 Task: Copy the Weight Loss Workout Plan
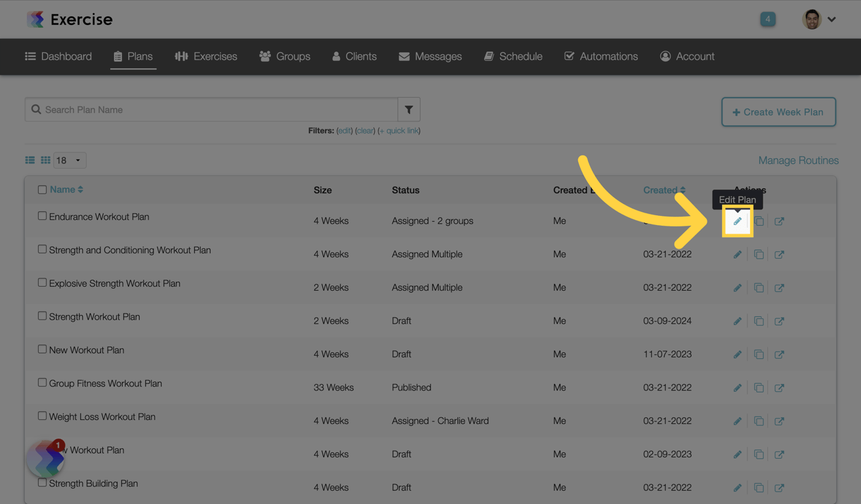[759, 421]
